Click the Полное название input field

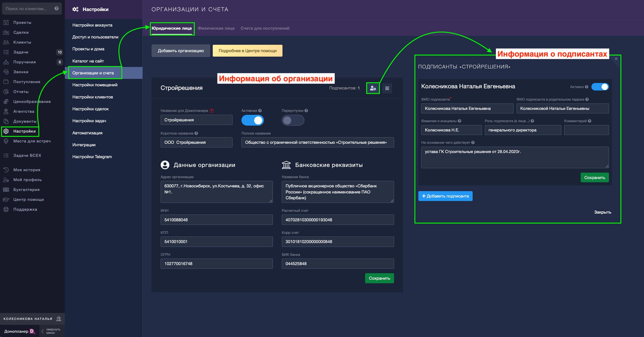[x=317, y=142]
